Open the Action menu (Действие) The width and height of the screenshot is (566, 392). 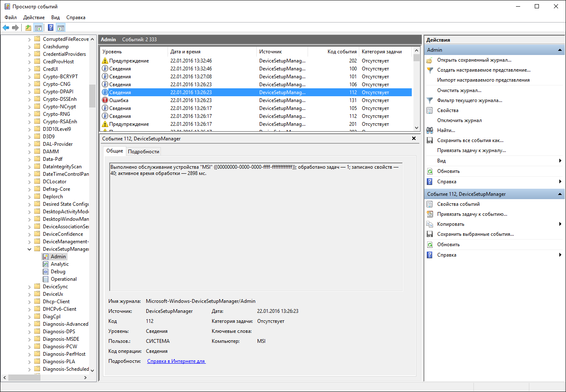[34, 17]
